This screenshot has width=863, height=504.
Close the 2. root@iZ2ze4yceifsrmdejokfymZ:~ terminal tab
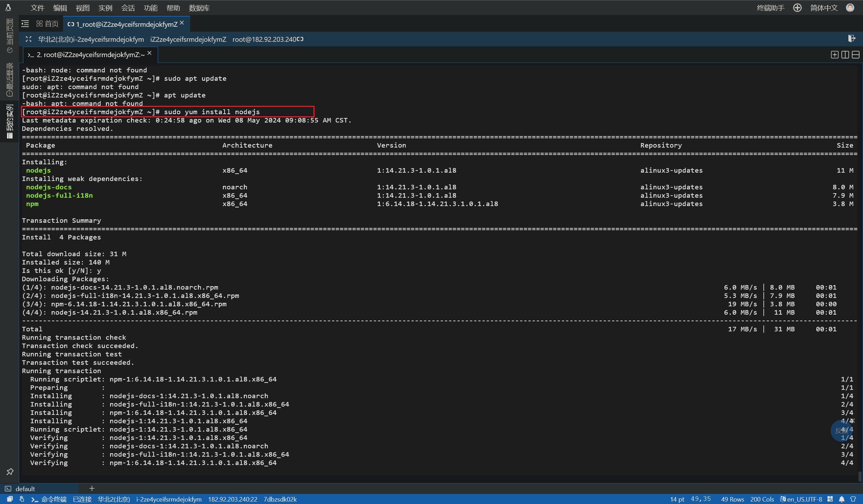click(149, 53)
